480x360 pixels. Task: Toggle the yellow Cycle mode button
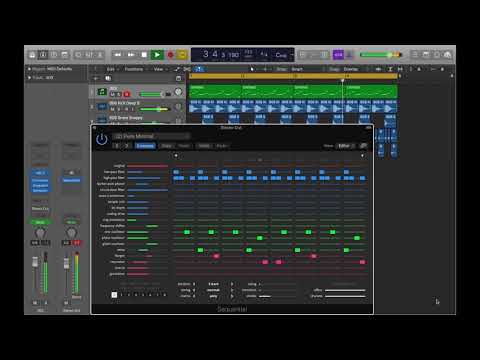point(182,55)
